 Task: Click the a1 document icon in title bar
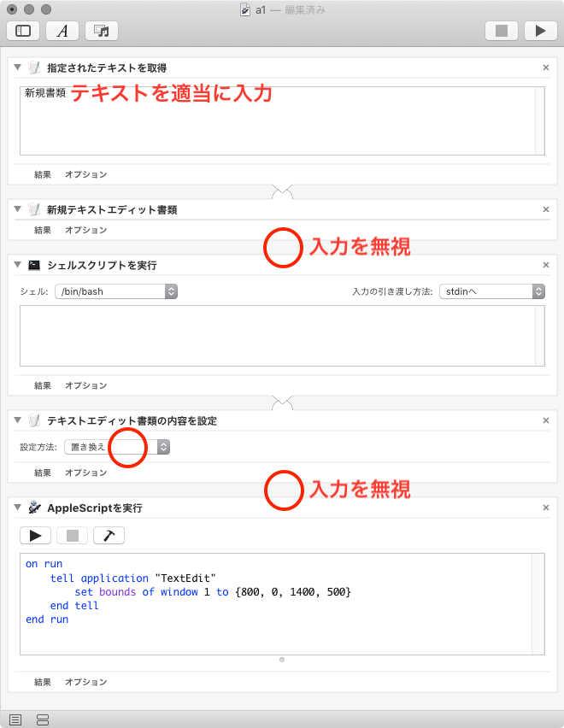click(245, 9)
